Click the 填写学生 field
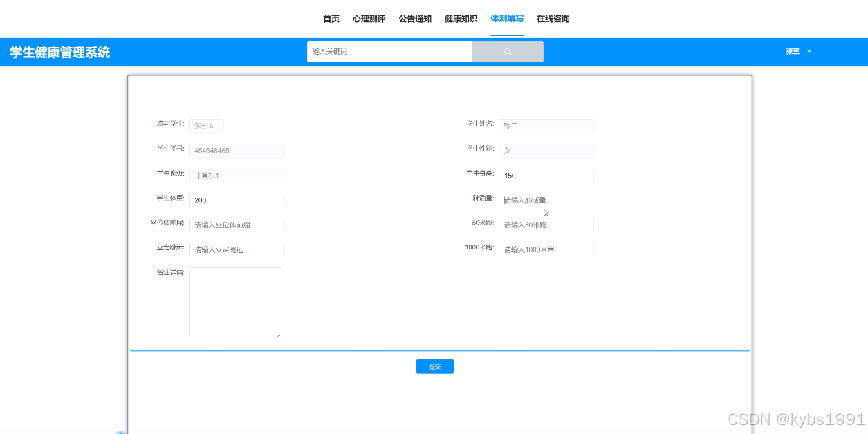This screenshot has height=434, width=868. point(206,126)
